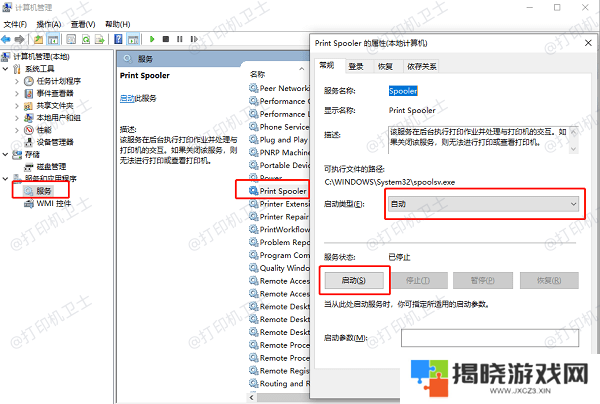Switch to the 登录 tab

(356, 67)
